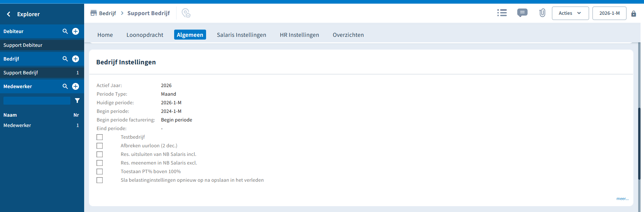This screenshot has width=644, height=212.
Task: Click the page vertical scrollbar
Action: 639,144
